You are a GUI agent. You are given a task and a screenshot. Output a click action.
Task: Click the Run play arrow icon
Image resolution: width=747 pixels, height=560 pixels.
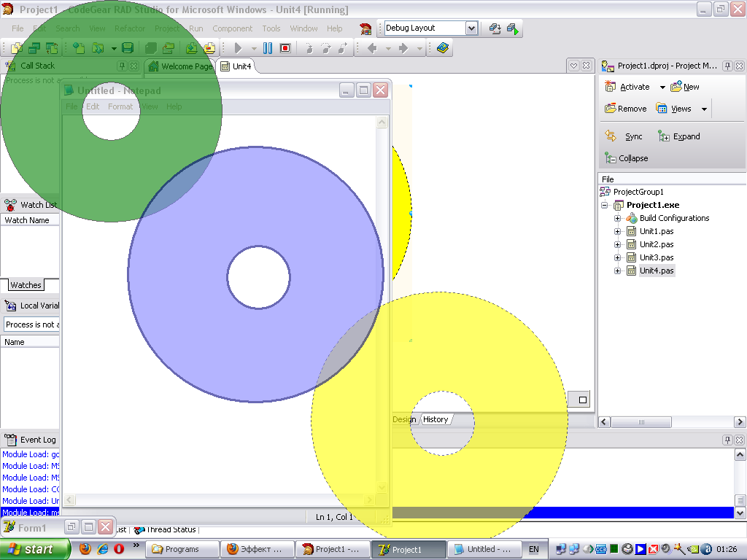coord(238,48)
